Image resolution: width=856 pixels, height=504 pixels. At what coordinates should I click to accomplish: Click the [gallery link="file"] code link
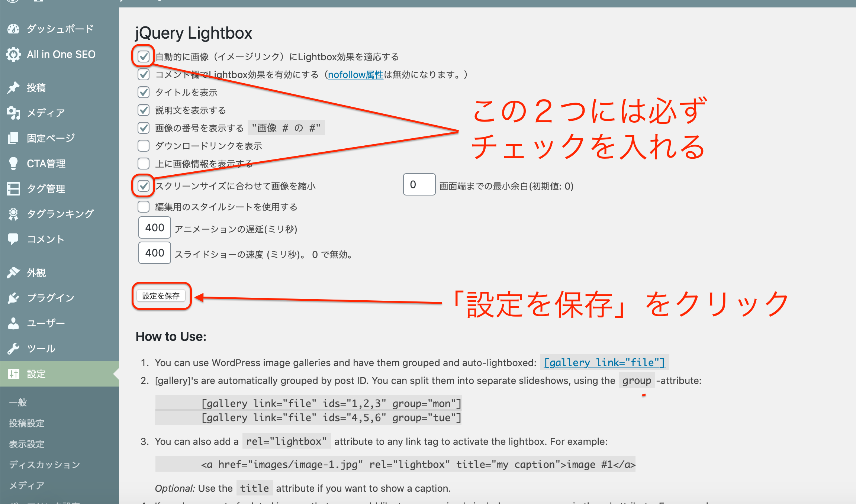point(604,362)
